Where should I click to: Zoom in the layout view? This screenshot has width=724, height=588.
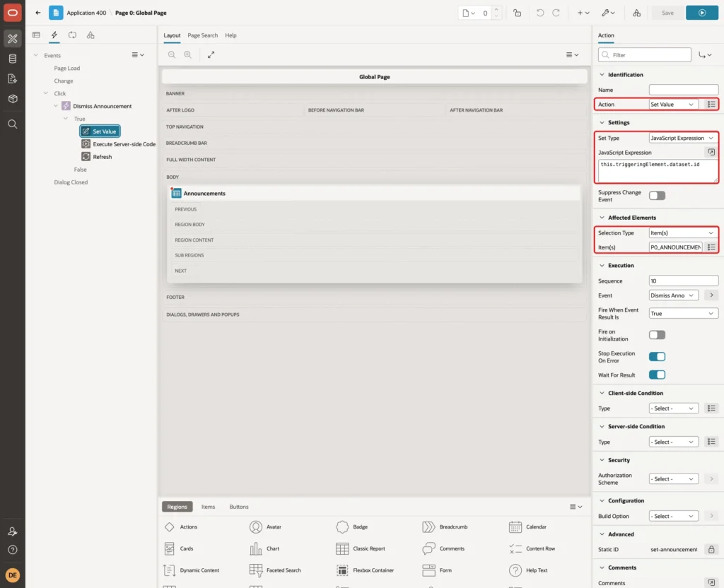click(x=188, y=54)
